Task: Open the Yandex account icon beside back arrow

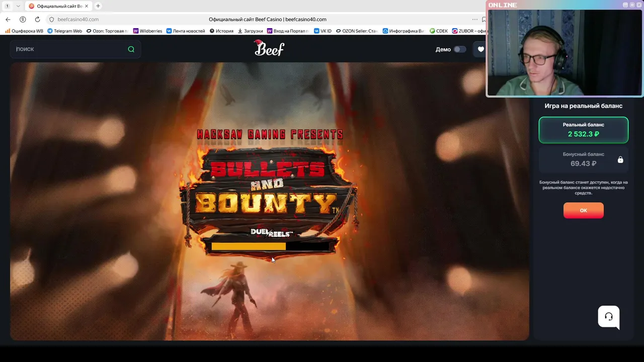Action: [23, 19]
